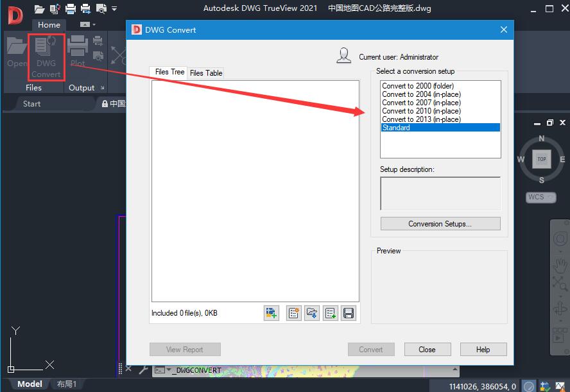Click the DWG Convert icon in quick access toolbar

55,9
